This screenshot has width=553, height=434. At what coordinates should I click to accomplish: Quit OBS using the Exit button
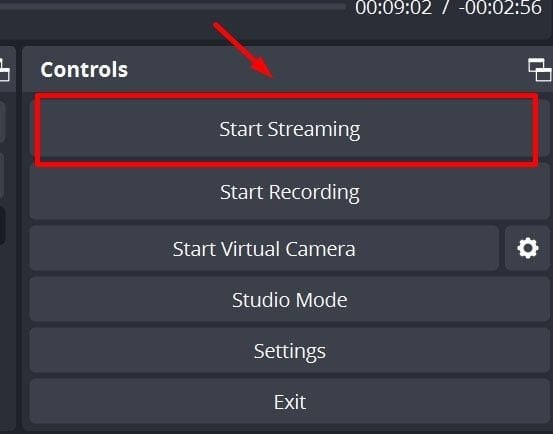pos(290,401)
